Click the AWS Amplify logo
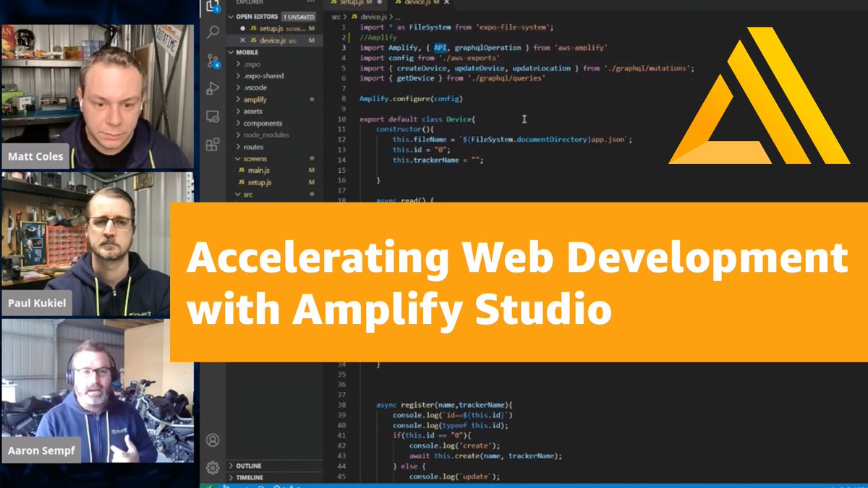This screenshot has height=488, width=868. point(759,95)
